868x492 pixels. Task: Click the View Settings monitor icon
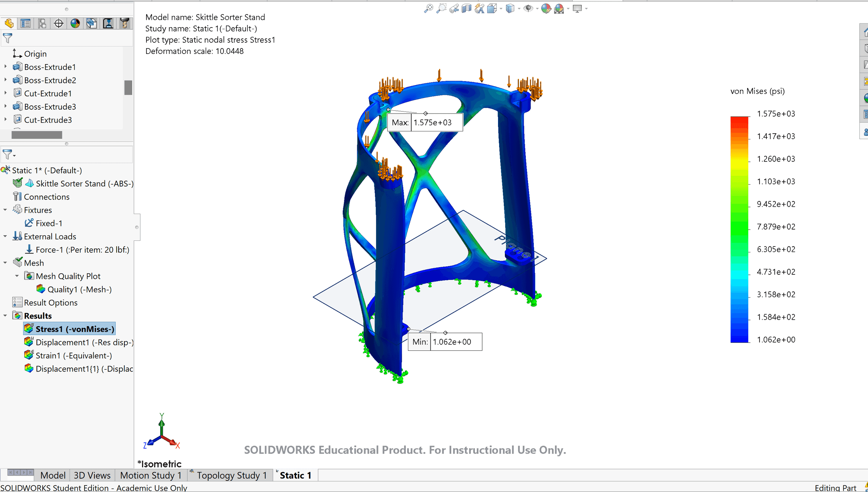click(x=577, y=8)
